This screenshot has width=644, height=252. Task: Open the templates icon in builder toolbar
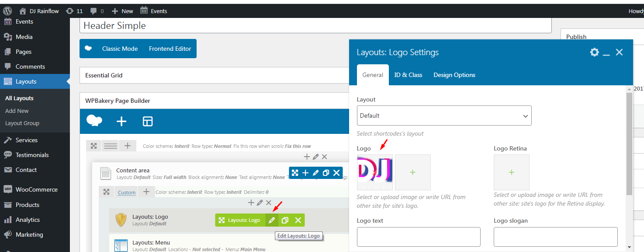[148, 121]
